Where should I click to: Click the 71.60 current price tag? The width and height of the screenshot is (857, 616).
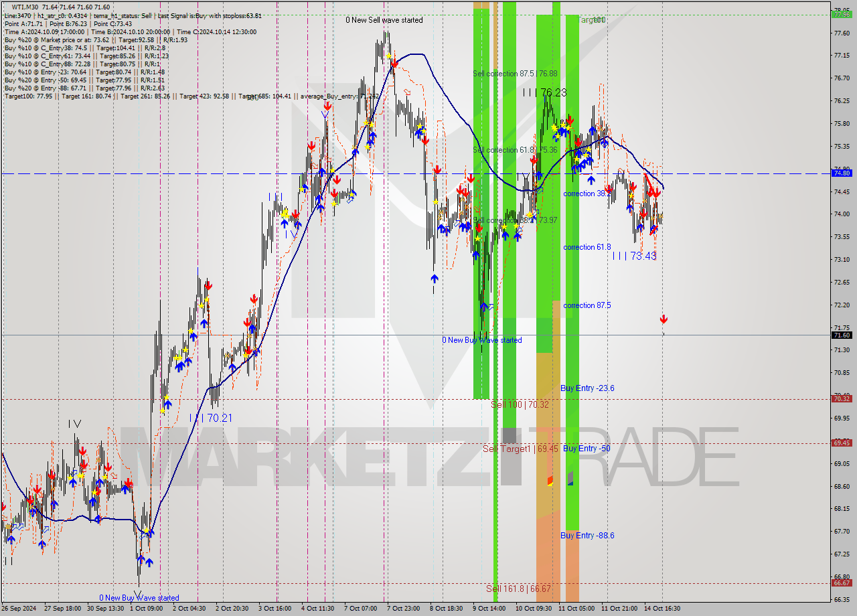click(x=842, y=335)
